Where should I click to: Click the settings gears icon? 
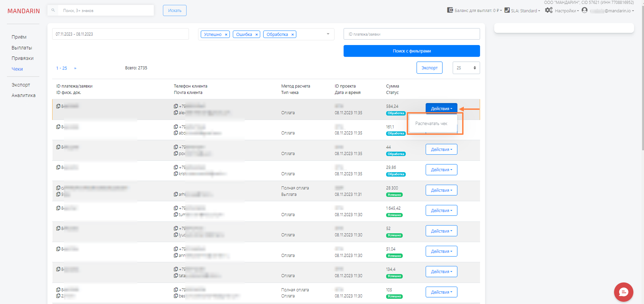point(548,10)
